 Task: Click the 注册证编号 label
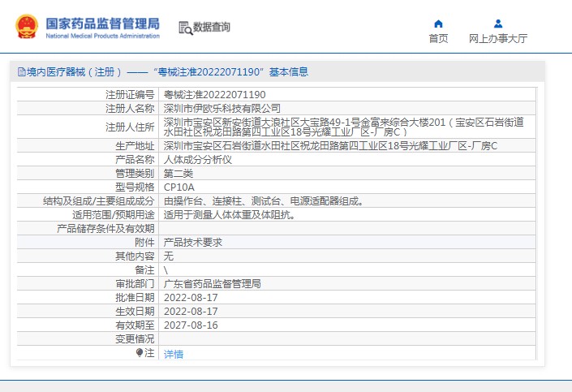(130, 94)
